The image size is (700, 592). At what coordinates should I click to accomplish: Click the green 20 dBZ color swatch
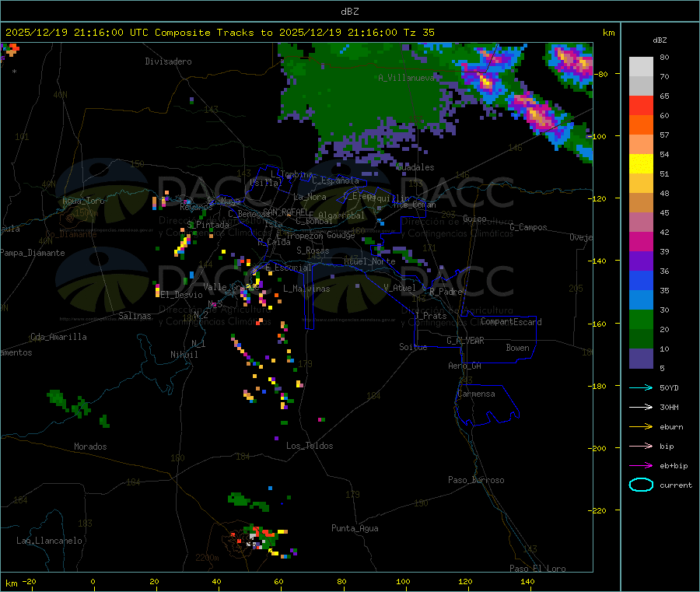click(641, 320)
